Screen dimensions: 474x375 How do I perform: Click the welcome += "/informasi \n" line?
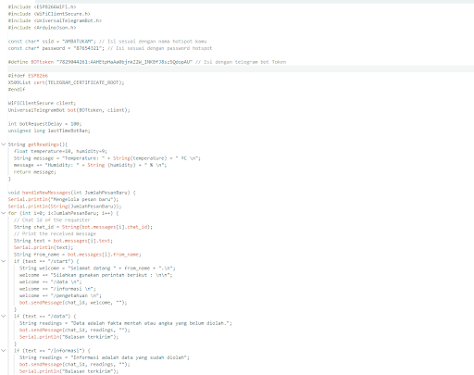(57, 289)
